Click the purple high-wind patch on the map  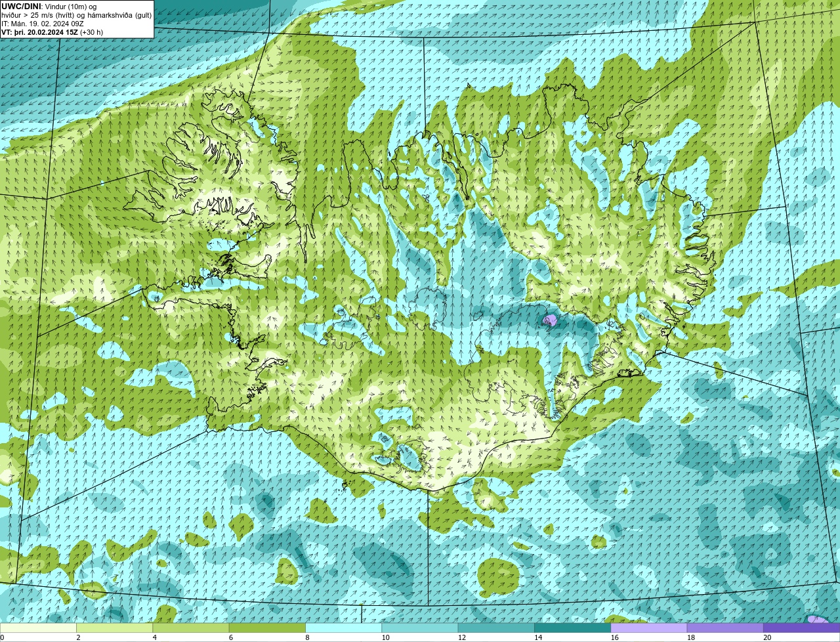click(x=550, y=320)
